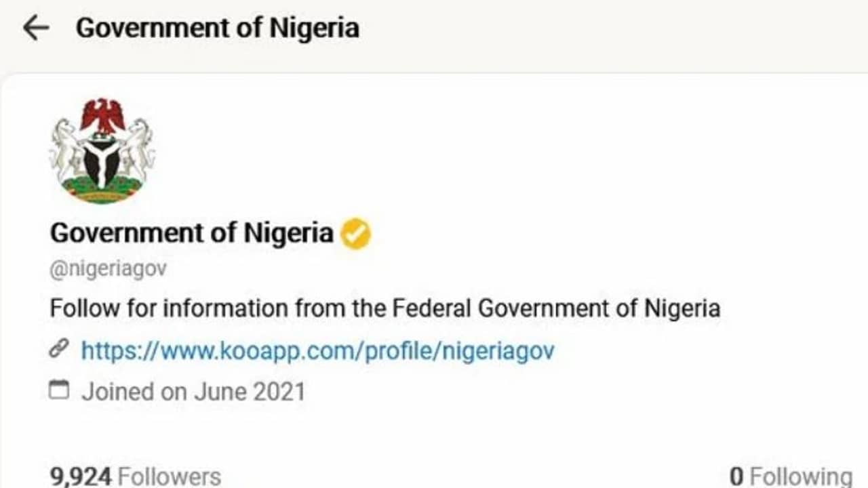
Task: Open the Nigeria coat of arms avatar
Action: click(102, 150)
